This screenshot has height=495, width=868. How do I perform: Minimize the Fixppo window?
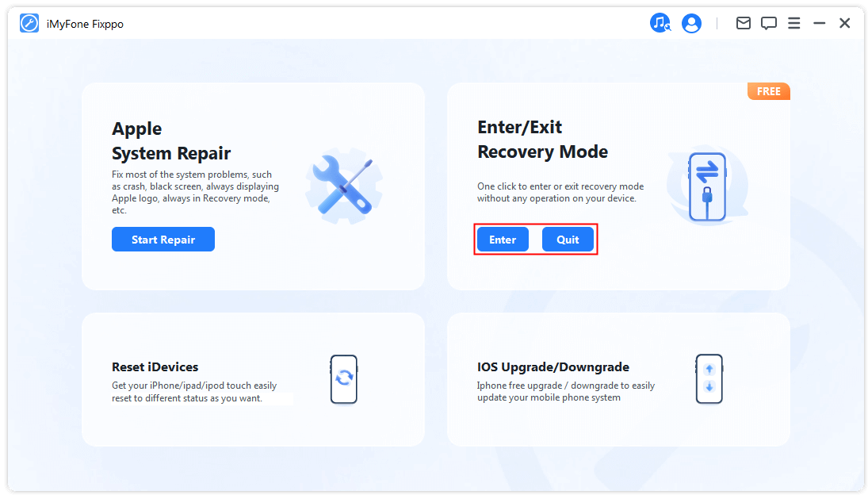click(820, 23)
